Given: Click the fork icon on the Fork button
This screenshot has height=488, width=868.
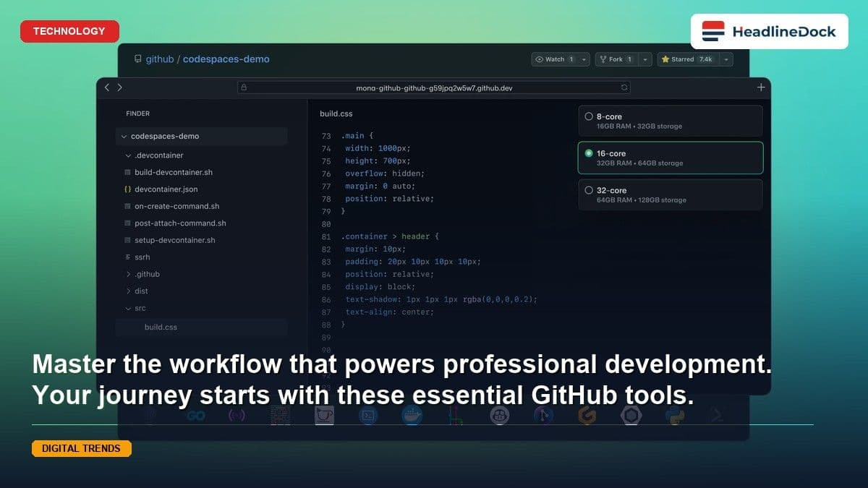Looking at the screenshot, I should click(603, 59).
